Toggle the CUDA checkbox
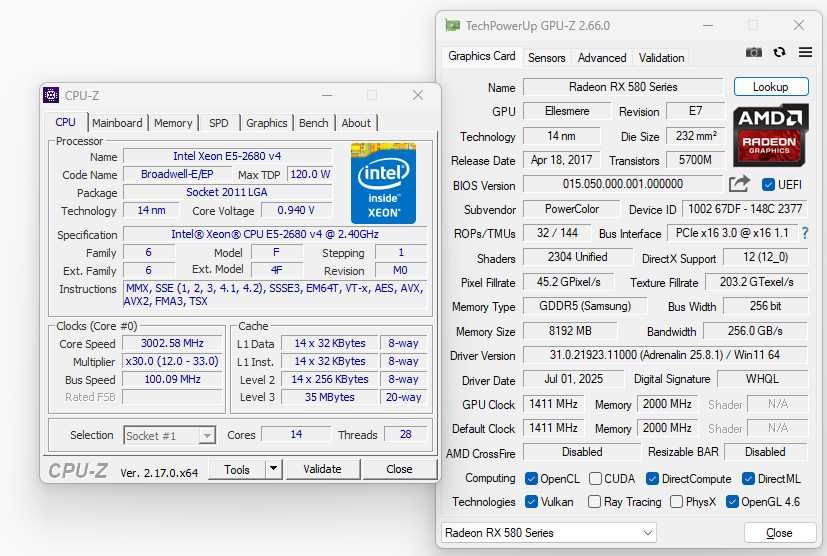Image resolution: width=827 pixels, height=556 pixels. coord(595,478)
